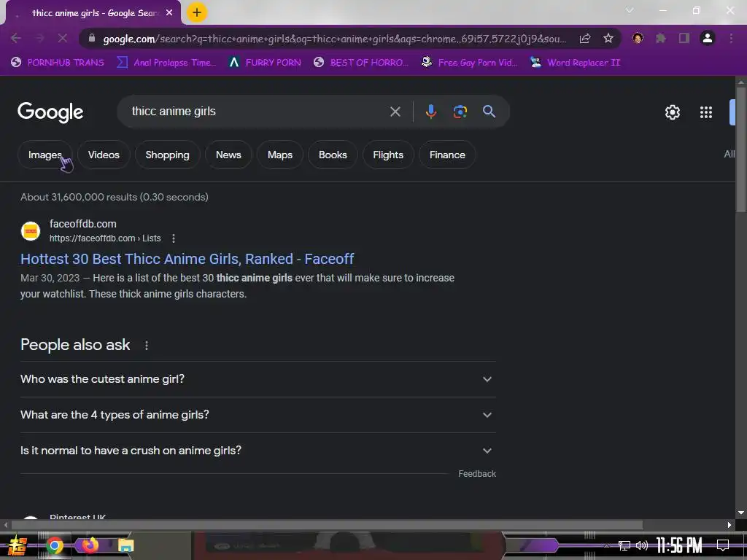Open the Chrome extensions puzzle icon
The image size is (747, 560).
click(x=661, y=38)
